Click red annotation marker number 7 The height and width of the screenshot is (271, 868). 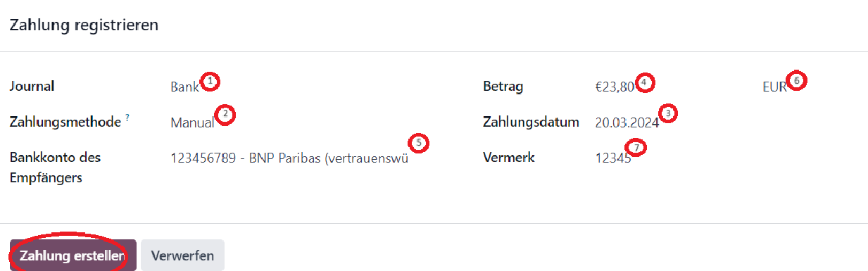point(637,148)
